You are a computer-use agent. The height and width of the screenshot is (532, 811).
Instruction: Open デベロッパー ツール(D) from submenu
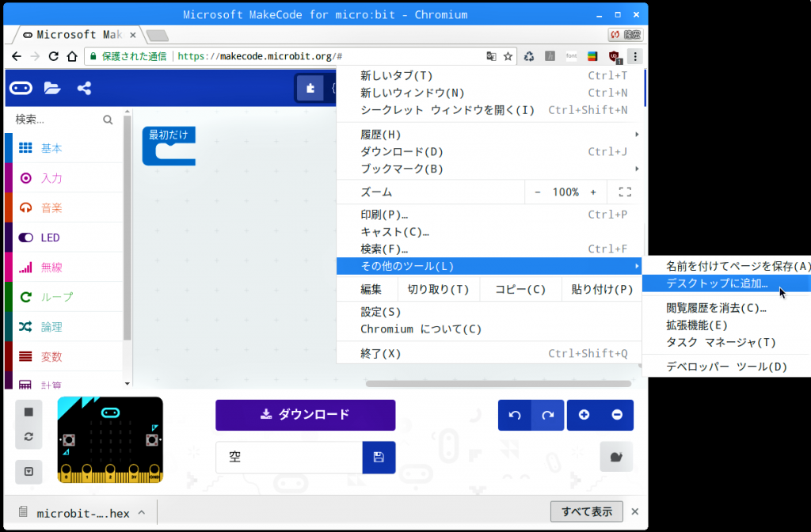(726, 367)
